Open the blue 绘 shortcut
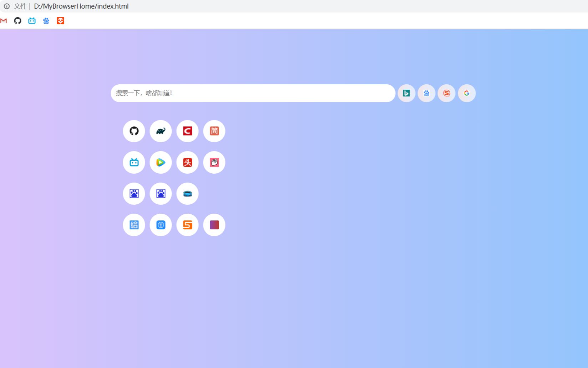This screenshot has height=368, width=588. point(134,225)
